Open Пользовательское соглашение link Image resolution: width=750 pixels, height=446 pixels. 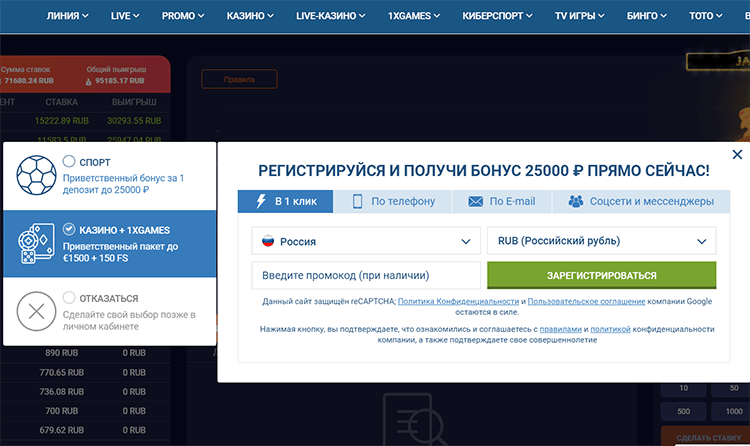point(586,301)
